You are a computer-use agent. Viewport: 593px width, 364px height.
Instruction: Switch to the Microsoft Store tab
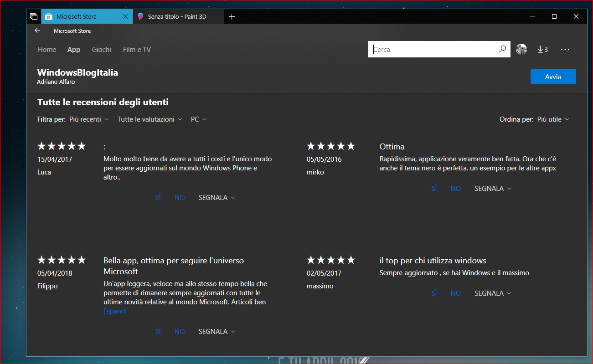click(88, 16)
